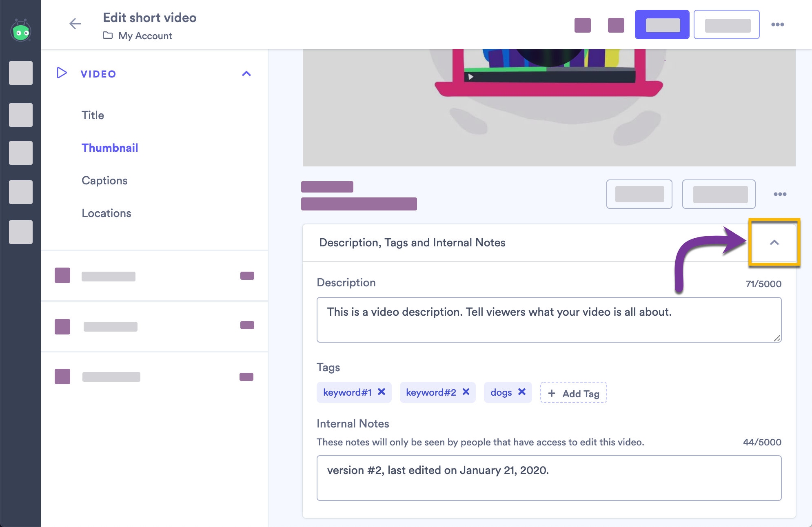
Task: Open the Locations section
Action: [x=106, y=213]
